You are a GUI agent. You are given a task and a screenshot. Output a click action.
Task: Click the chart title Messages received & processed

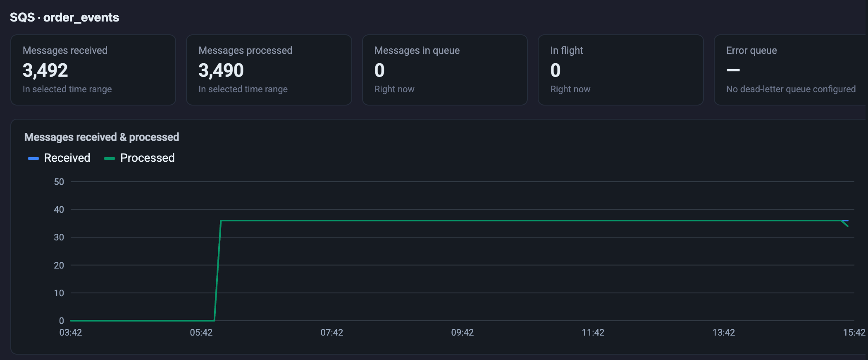pyautogui.click(x=102, y=137)
